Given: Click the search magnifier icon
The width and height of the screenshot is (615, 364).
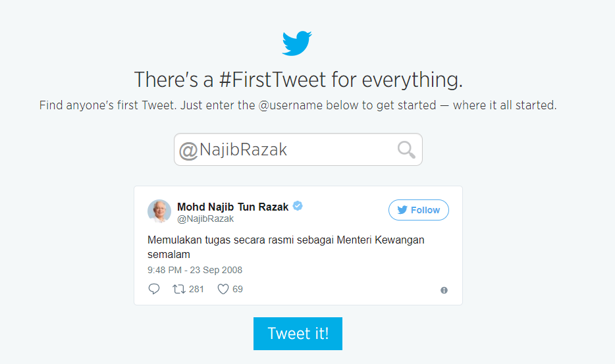Looking at the screenshot, I should coord(406,150).
